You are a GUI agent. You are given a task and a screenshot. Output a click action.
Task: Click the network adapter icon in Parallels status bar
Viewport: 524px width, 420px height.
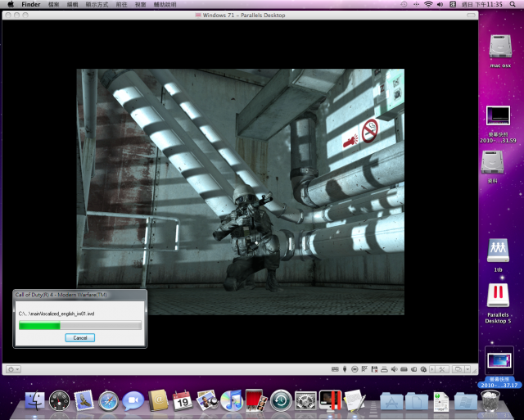coord(364,369)
